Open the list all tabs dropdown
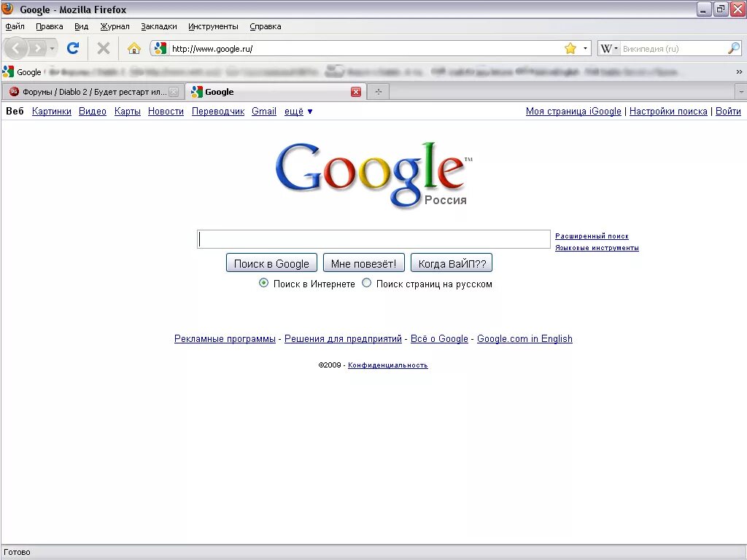The width and height of the screenshot is (747, 560). pos(741,91)
